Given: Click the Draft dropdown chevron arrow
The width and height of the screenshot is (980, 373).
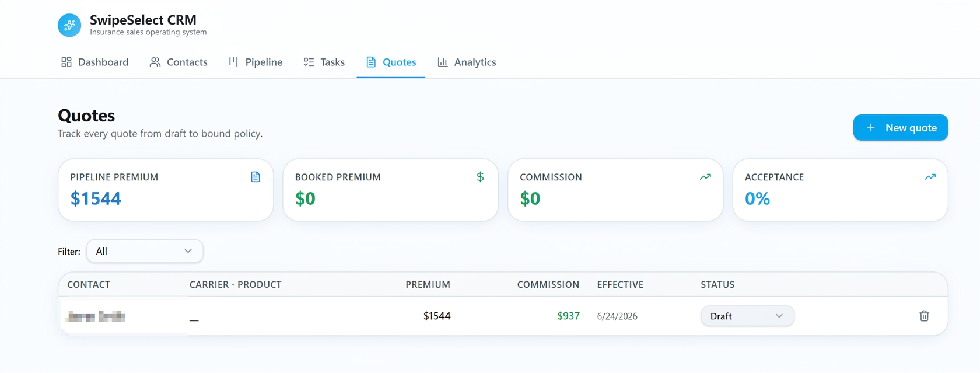Looking at the screenshot, I should (779, 316).
